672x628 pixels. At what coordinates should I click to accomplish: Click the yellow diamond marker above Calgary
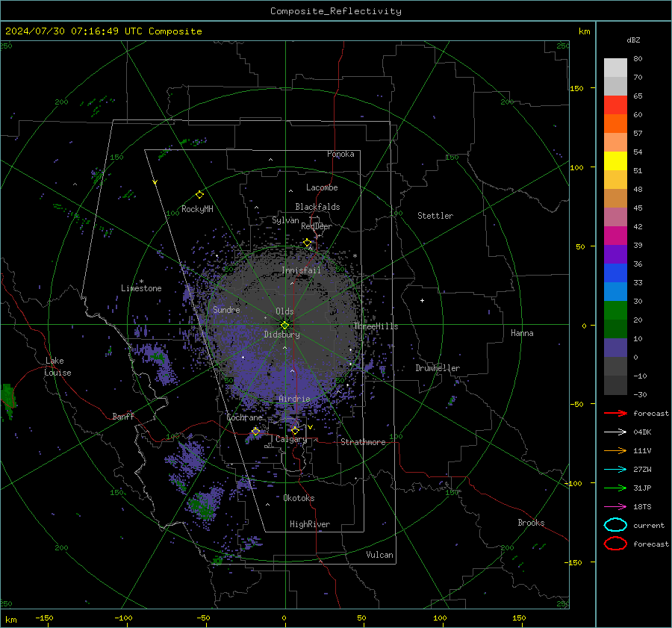pyautogui.click(x=295, y=430)
